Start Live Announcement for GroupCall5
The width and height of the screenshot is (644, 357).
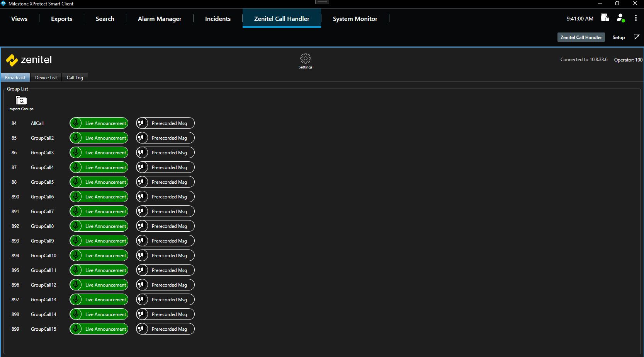tap(105, 182)
